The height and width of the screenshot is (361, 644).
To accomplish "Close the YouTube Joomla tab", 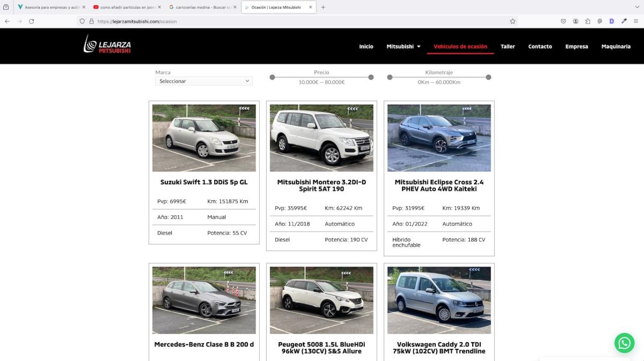I will (159, 7).
